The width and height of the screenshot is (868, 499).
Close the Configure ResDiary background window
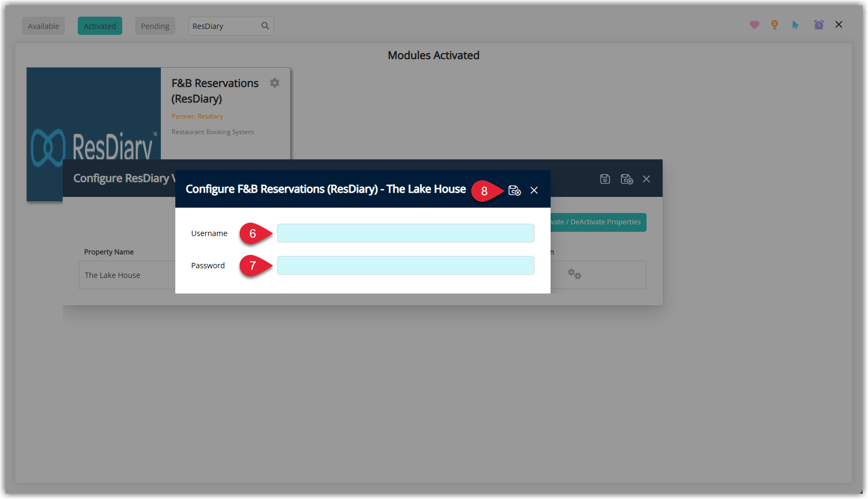click(647, 179)
